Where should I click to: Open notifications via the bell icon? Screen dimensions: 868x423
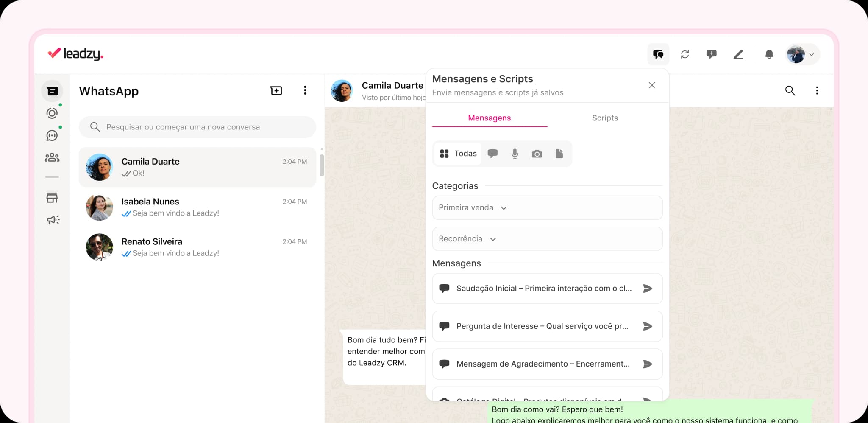pos(769,54)
